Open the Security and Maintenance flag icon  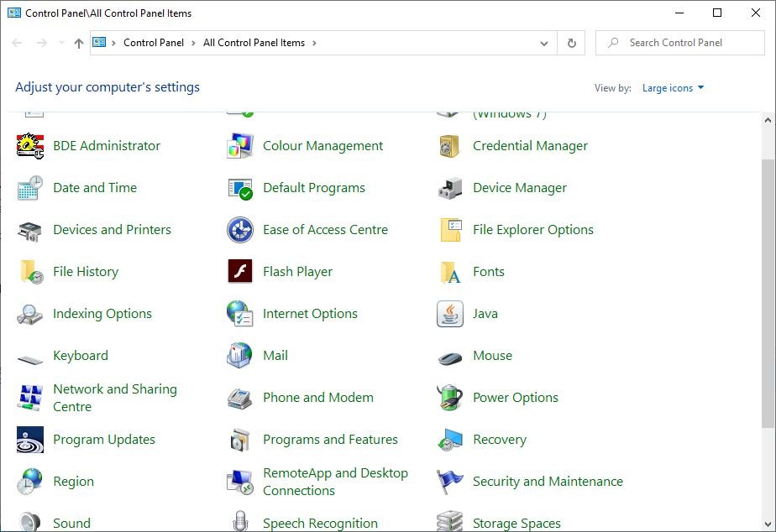tap(450, 482)
